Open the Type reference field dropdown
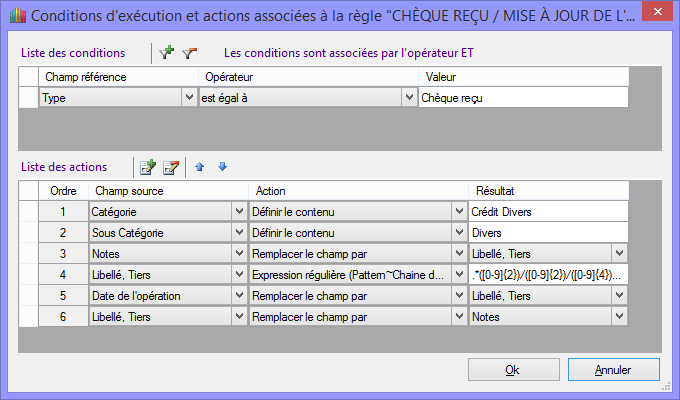680x400 pixels. 189,98
